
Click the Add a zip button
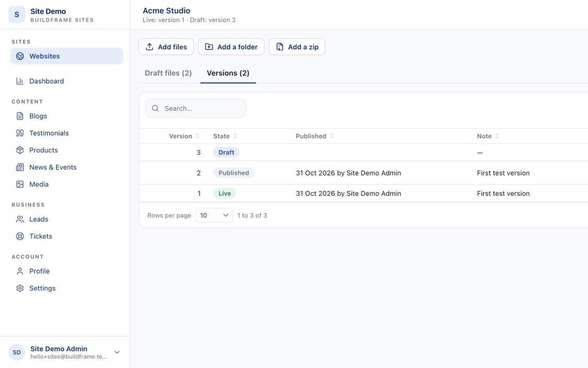tap(297, 47)
